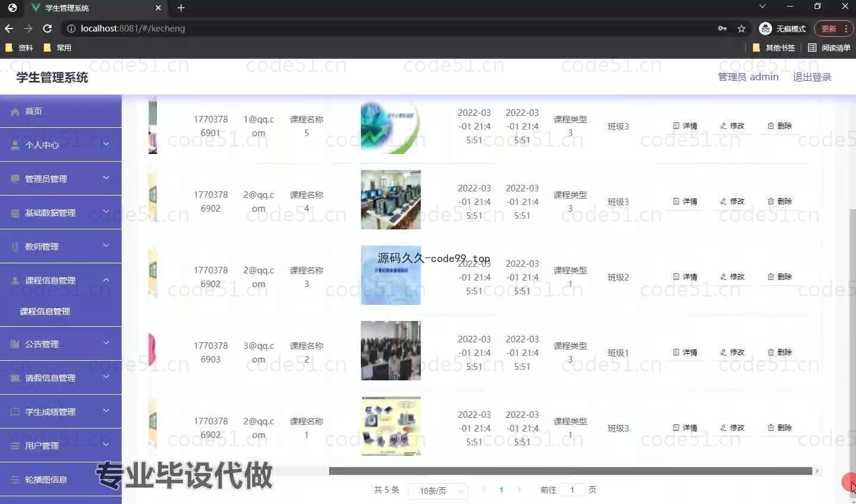Click the table's horizontal scrollbar
The width and height of the screenshot is (856, 504).
(x=571, y=471)
